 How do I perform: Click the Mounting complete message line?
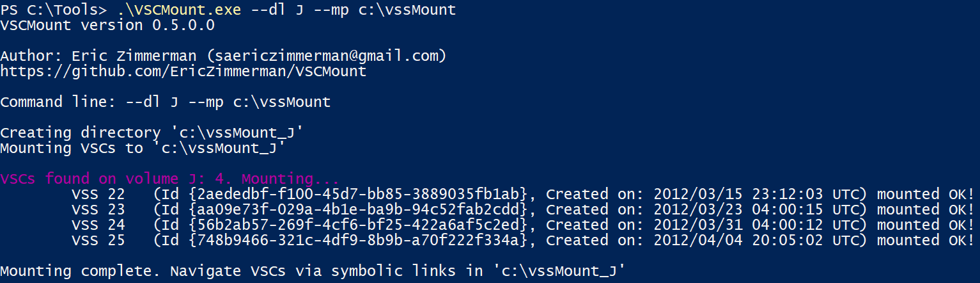311,271
